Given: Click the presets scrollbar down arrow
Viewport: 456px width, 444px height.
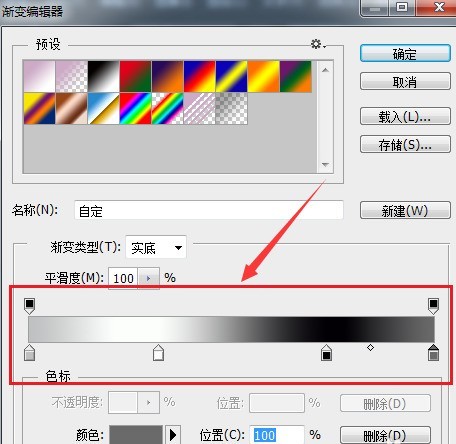Looking at the screenshot, I should click(x=325, y=165).
